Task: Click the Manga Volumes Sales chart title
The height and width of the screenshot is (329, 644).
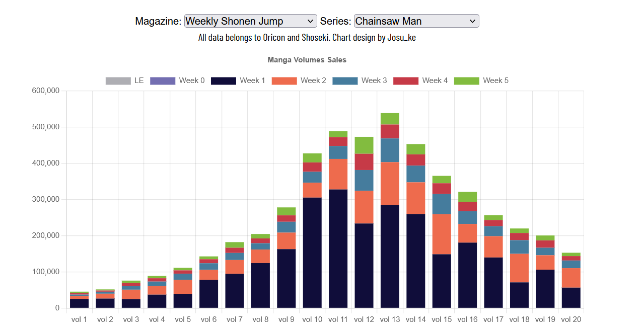Action: [x=307, y=60]
